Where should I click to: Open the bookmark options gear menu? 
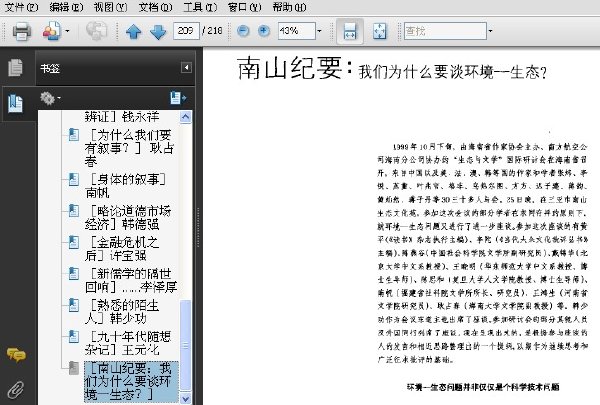(50, 98)
